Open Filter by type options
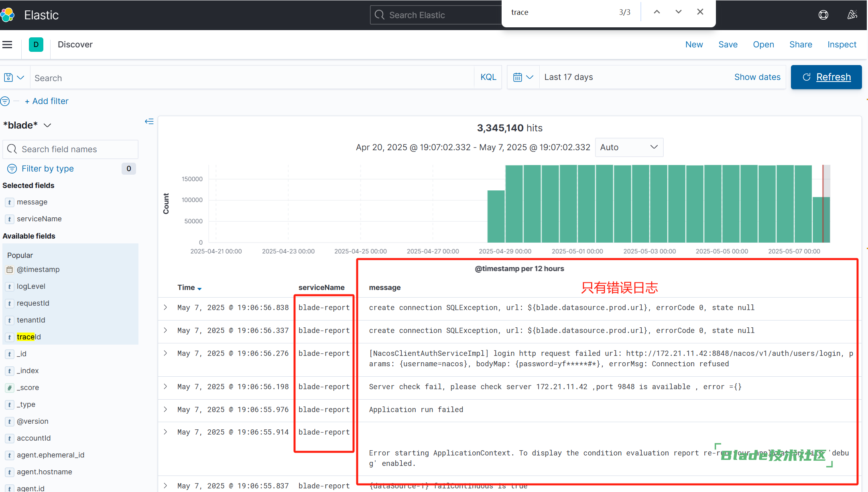Viewport: 868px width, 492px height. pyautogui.click(x=48, y=169)
